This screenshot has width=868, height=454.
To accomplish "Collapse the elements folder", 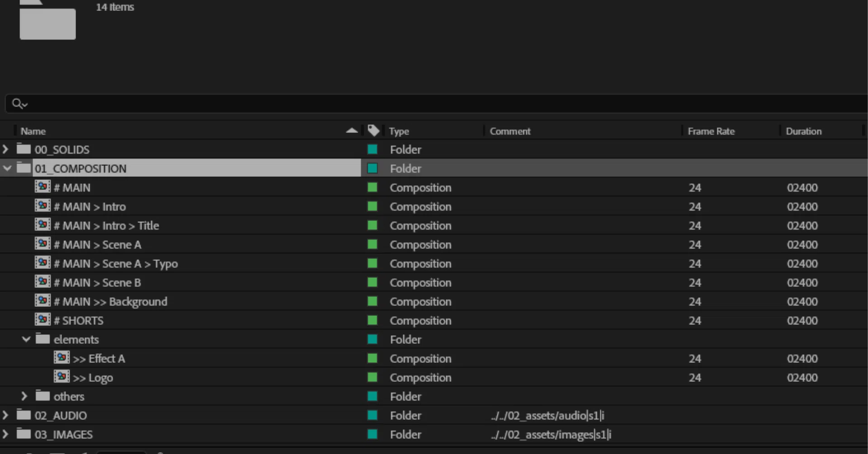I will (26, 339).
